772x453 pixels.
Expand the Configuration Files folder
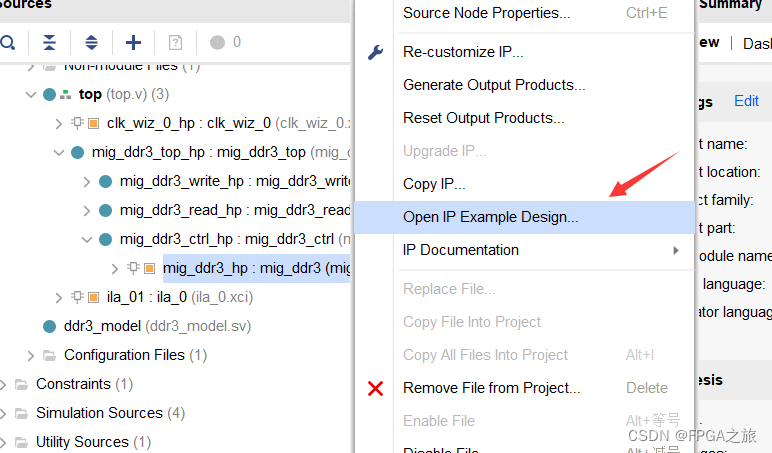click(x=31, y=356)
